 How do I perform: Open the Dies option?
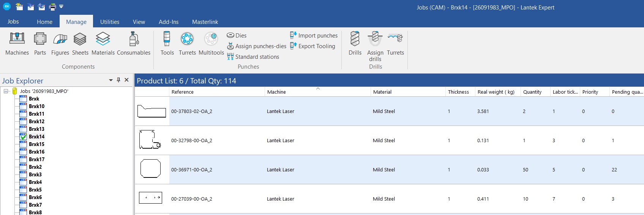click(237, 35)
